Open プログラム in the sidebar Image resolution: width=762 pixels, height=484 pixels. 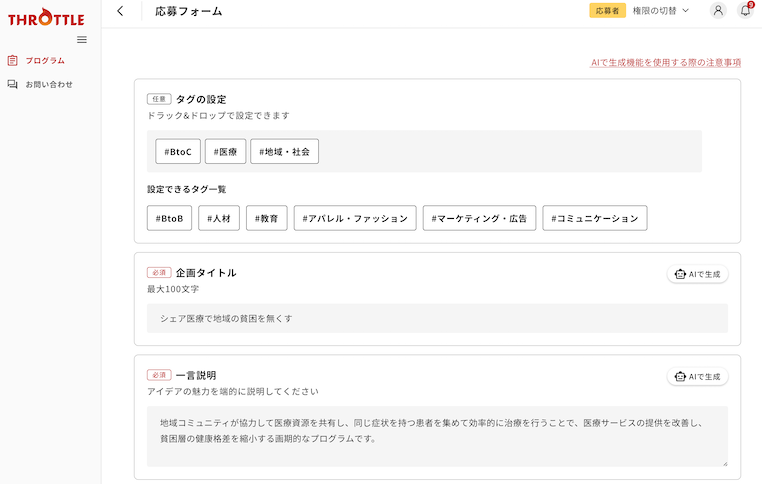(x=45, y=61)
